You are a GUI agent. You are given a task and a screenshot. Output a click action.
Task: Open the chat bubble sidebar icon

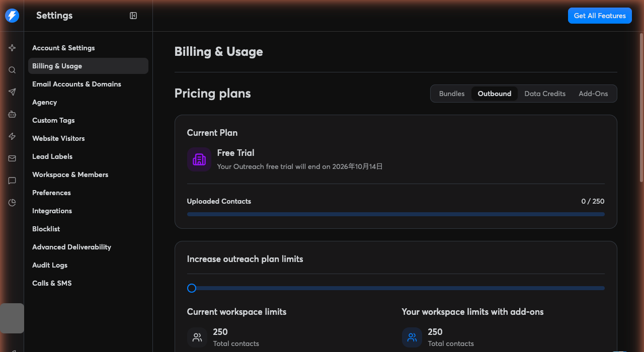click(12, 181)
